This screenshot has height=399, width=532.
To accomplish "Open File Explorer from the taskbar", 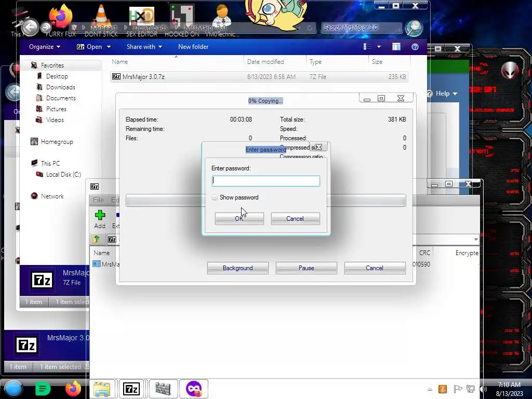I will (101, 389).
